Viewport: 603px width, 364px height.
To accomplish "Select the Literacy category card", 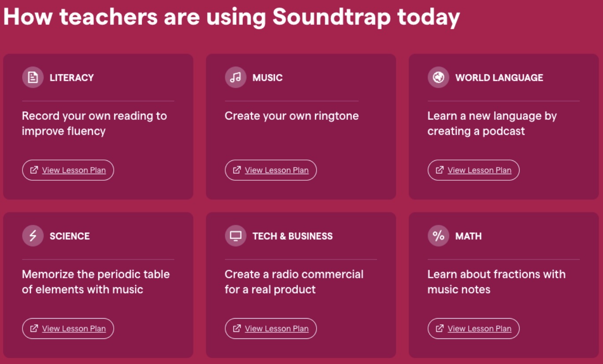I will 98,126.
